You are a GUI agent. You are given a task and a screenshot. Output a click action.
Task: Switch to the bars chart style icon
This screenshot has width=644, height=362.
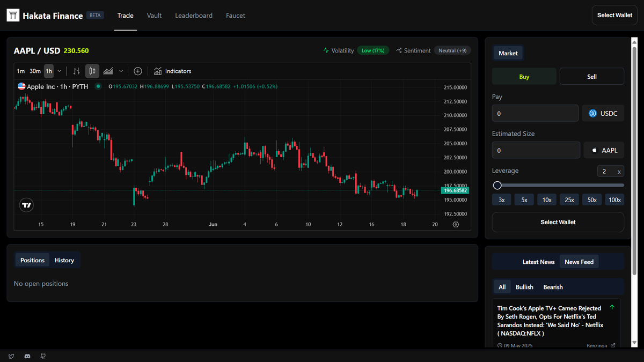(77, 71)
